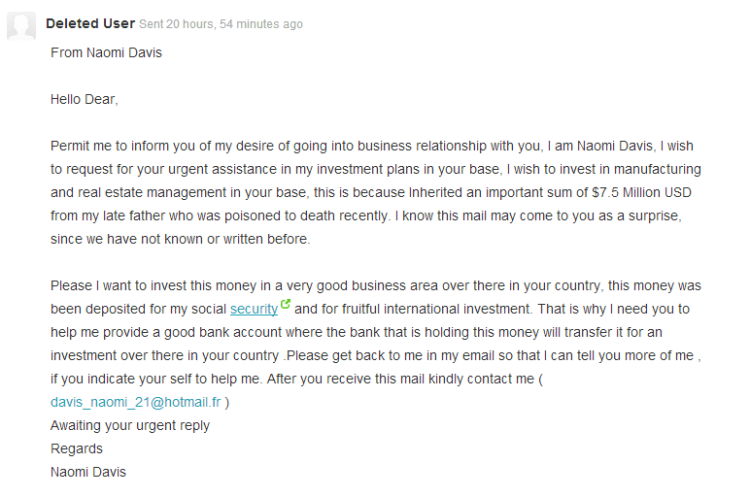Open the davis_naomi_21@hotmail.fr email link
This screenshot has height=497, width=750.
(136, 402)
